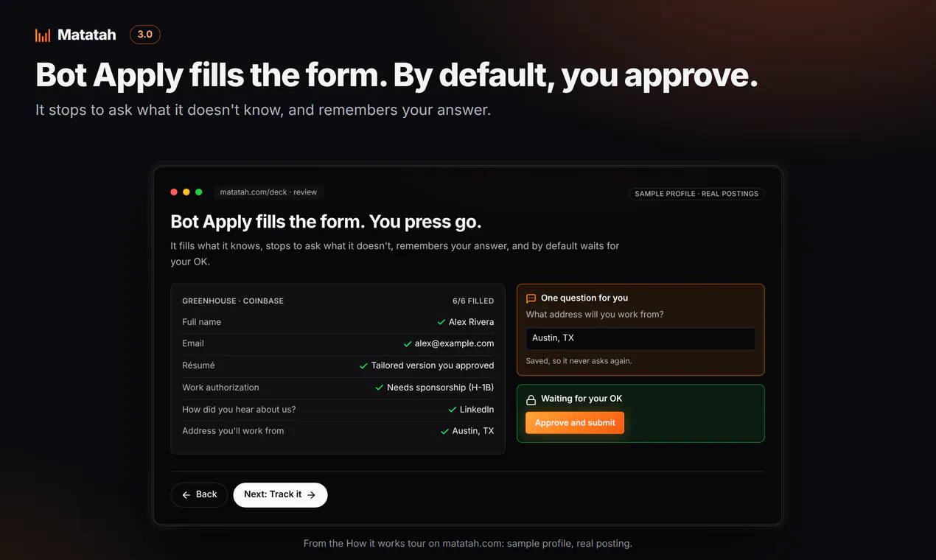The width and height of the screenshot is (936, 560).
Task: Click the 3.0 version badge
Action: (145, 35)
